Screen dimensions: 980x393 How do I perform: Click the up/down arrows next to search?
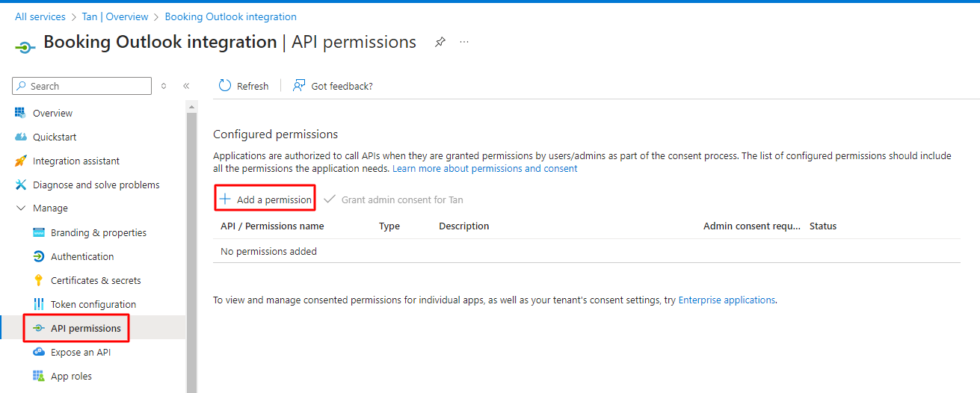pyautogui.click(x=164, y=86)
